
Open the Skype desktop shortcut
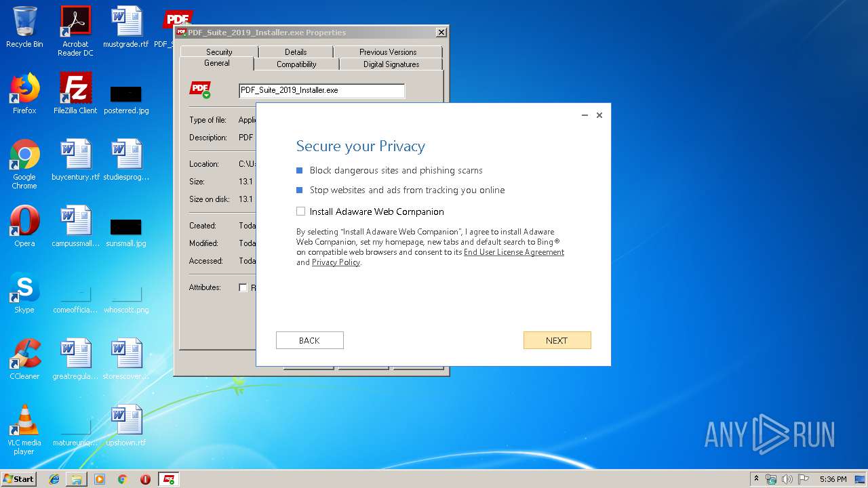click(x=24, y=293)
